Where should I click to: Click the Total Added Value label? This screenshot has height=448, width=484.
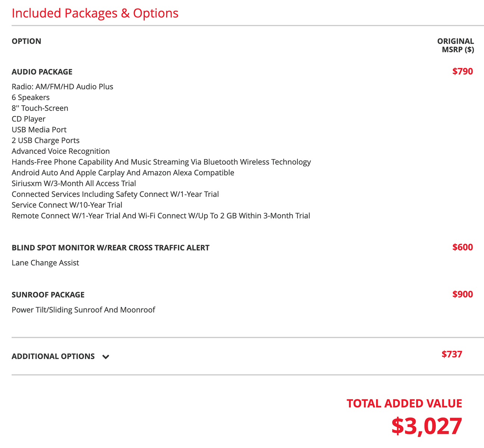click(405, 404)
